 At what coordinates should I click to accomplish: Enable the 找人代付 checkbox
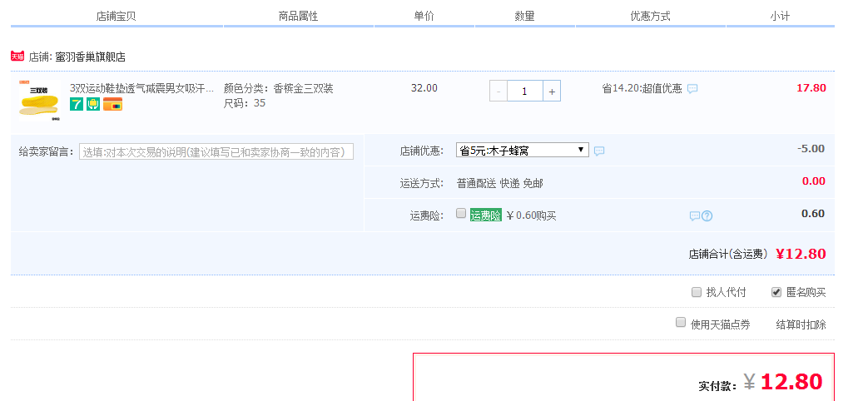[697, 292]
